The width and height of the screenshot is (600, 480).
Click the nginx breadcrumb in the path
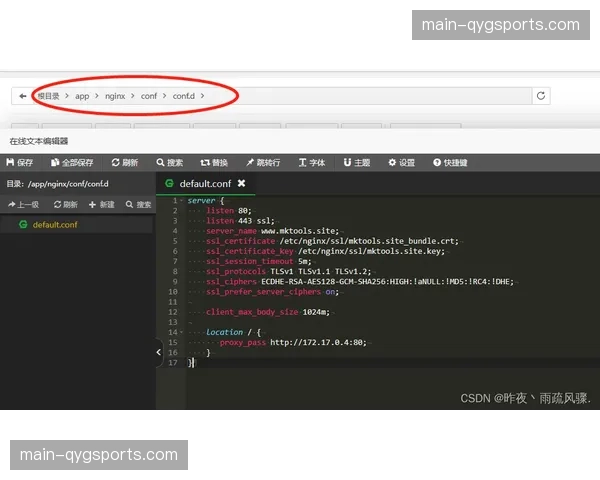click(114, 96)
